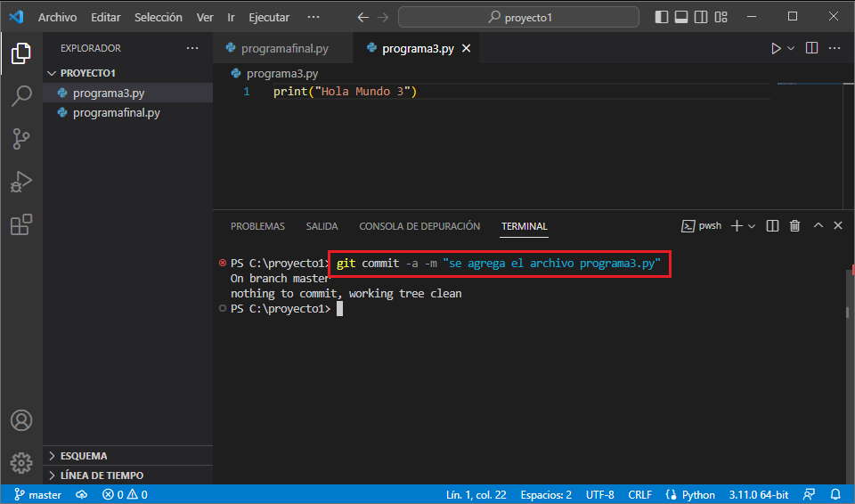Viewport: 855px width, 504px height.
Task: Open Explorer views and more actions ellipsis
Action: click(192, 48)
